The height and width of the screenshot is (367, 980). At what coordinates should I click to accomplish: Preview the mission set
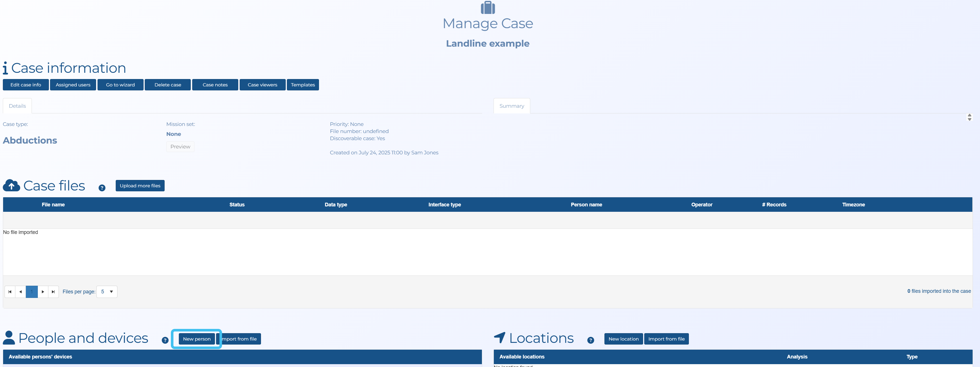[180, 147]
